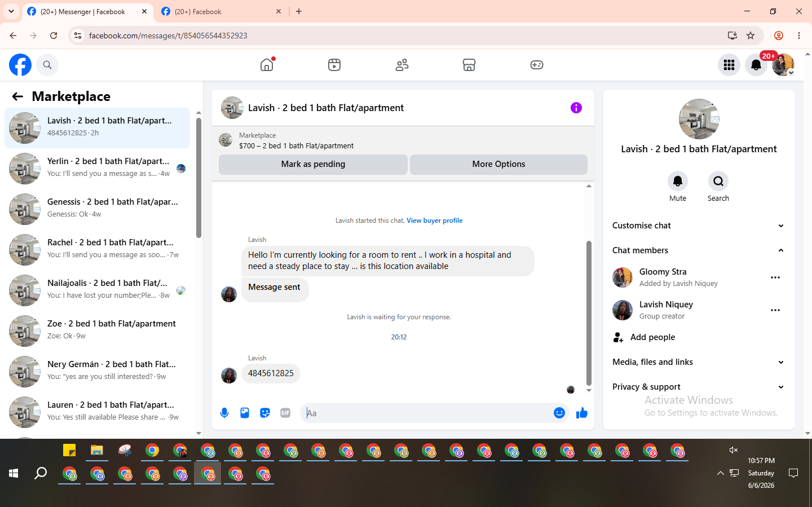The image size is (812, 507).
Task: Expand Media, files and links section
Action: click(699, 362)
